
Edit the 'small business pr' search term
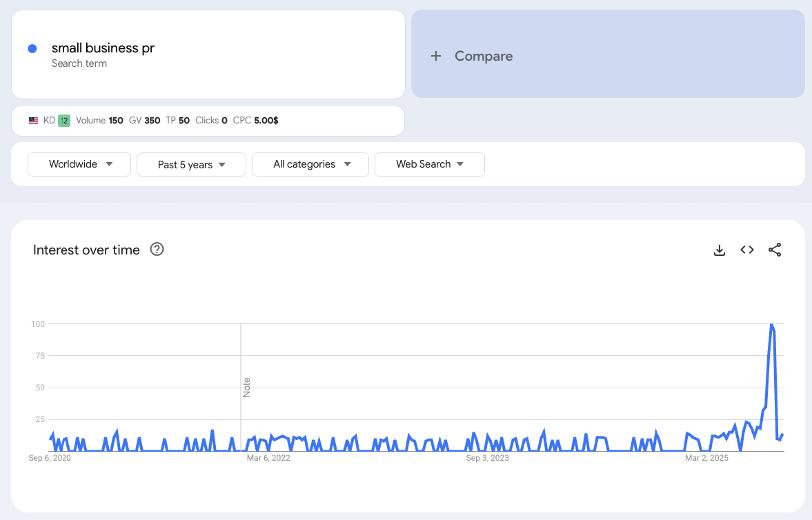(x=103, y=48)
